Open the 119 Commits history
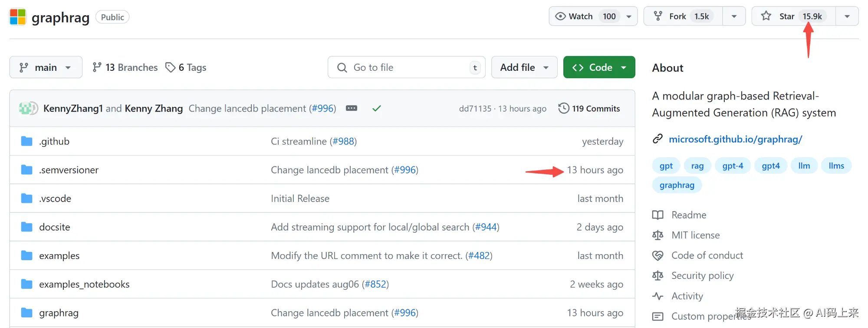 [589, 108]
